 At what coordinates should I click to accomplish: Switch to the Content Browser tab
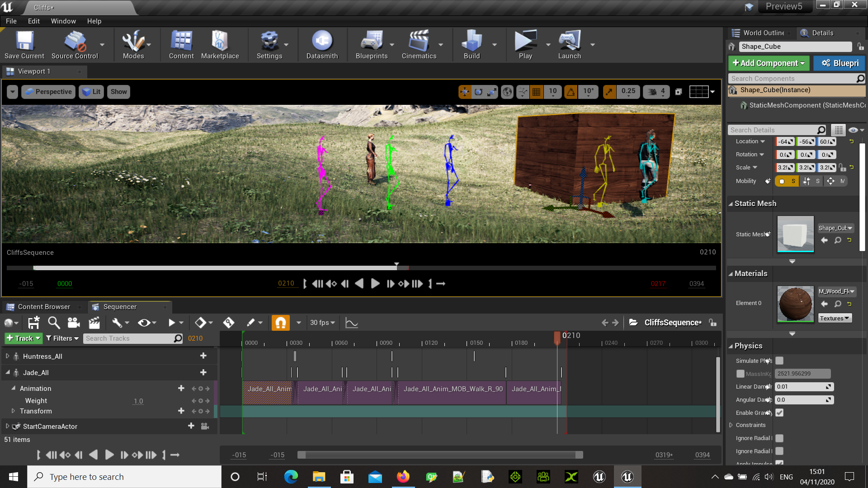(x=44, y=307)
